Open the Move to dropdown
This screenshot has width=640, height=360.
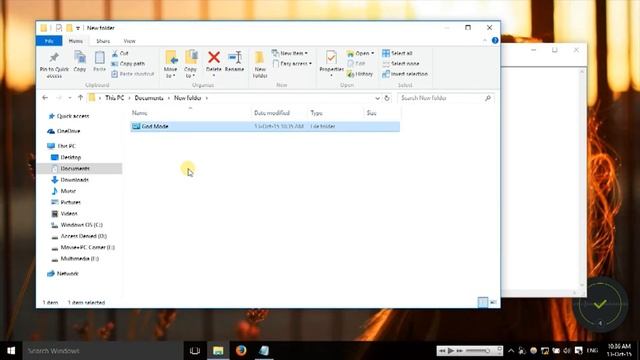coord(171,73)
